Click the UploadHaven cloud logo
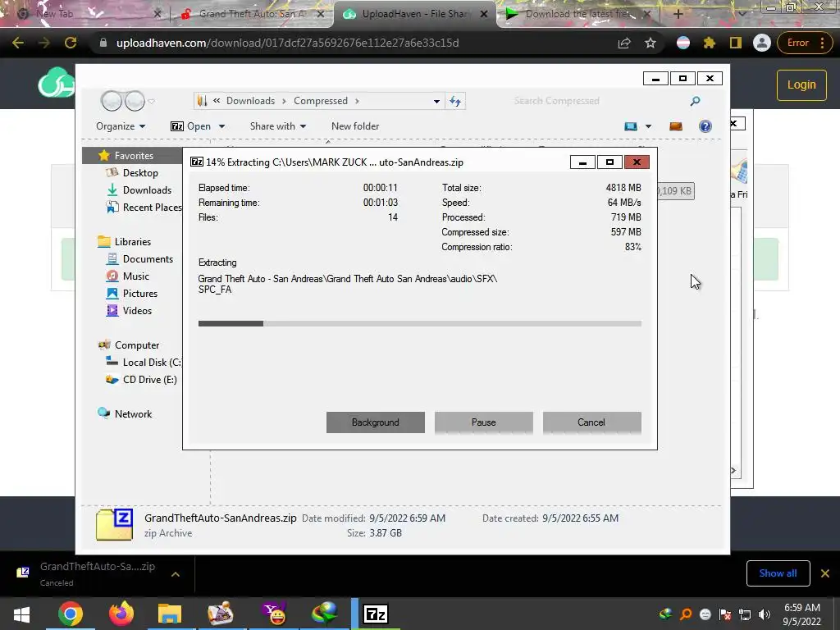This screenshot has width=840, height=630. pyautogui.click(x=57, y=84)
